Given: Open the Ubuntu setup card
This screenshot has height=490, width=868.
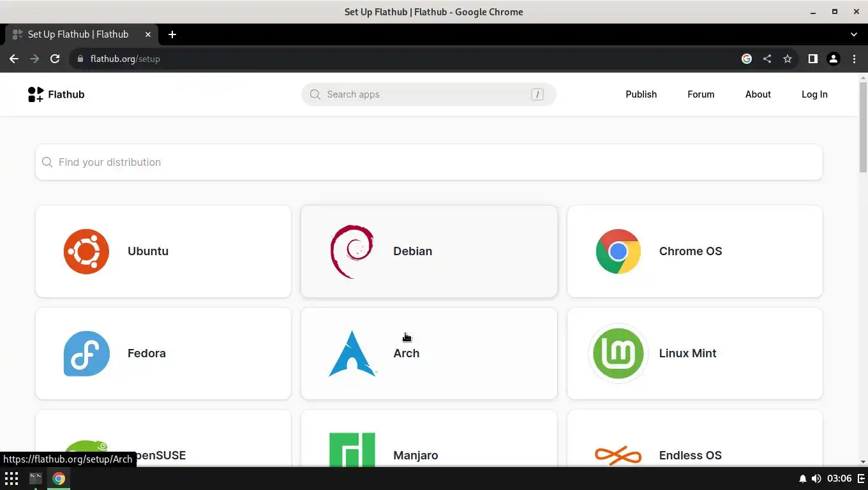Looking at the screenshot, I should 163,251.
